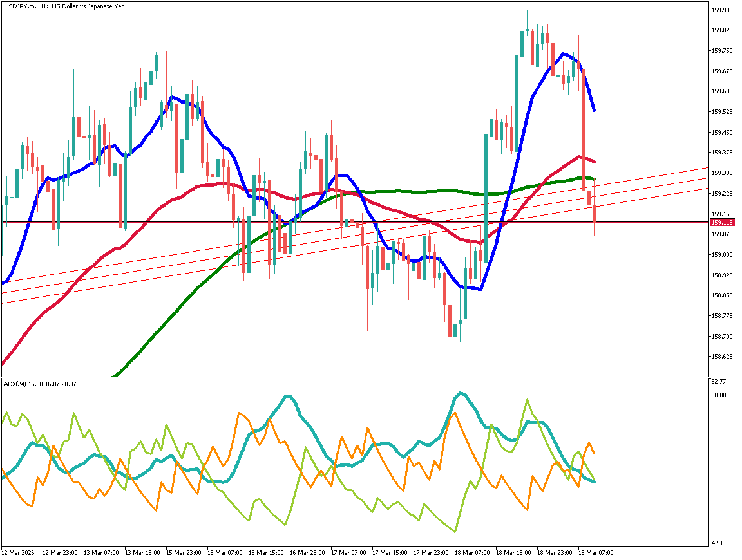Screen dimensions: 742x560
Task: Click the 158.625 price axis label
Action: tap(722, 356)
